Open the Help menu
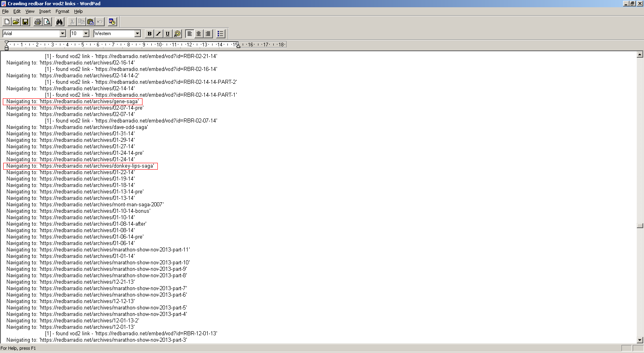 [78, 11]
